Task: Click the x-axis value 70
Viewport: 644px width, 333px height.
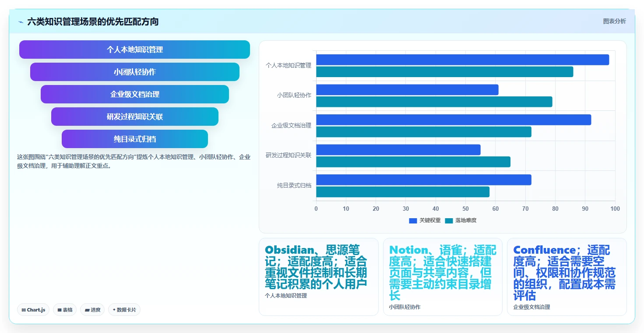Action: point(525,209)
